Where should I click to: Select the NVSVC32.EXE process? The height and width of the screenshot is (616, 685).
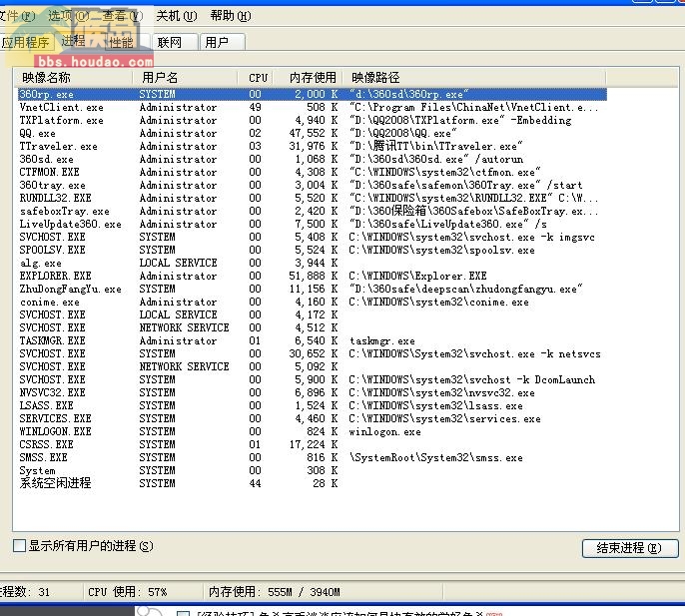tap(312, 392)
